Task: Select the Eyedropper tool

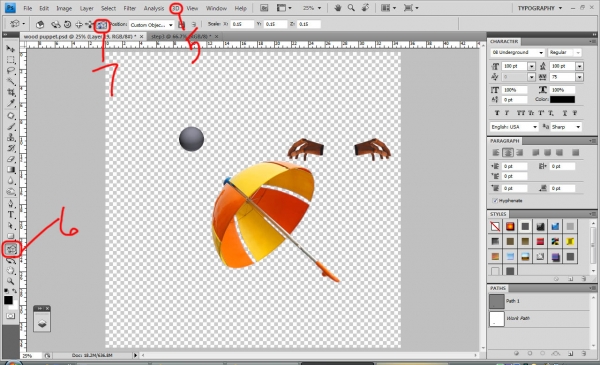Action: click(10, 103)
